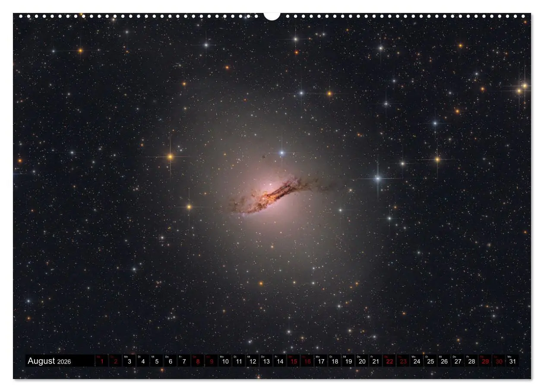Select day 19 in the calendar strip
The image size is (544, 392).
tap(348, 361)
